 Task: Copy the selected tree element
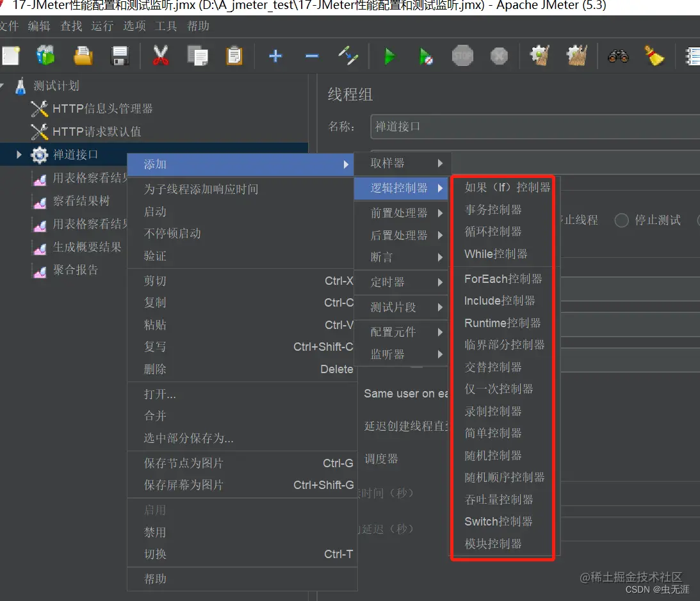point(197,56)
